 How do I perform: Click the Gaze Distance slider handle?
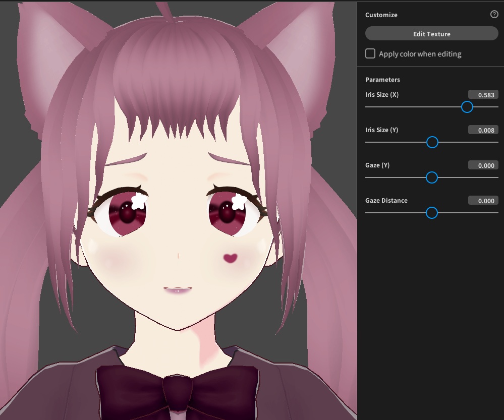click(431, 213)
